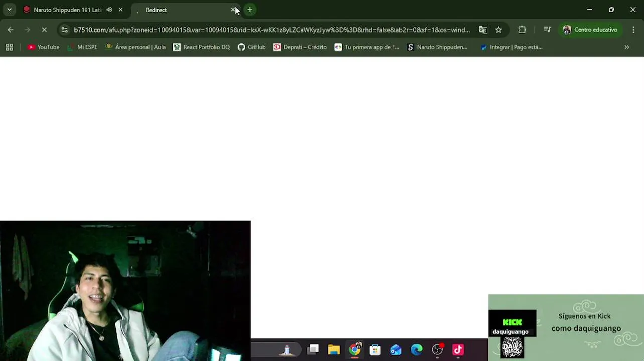
Task: Open the apps grid in bookmarks bar
Action: (x=9, y=47)
